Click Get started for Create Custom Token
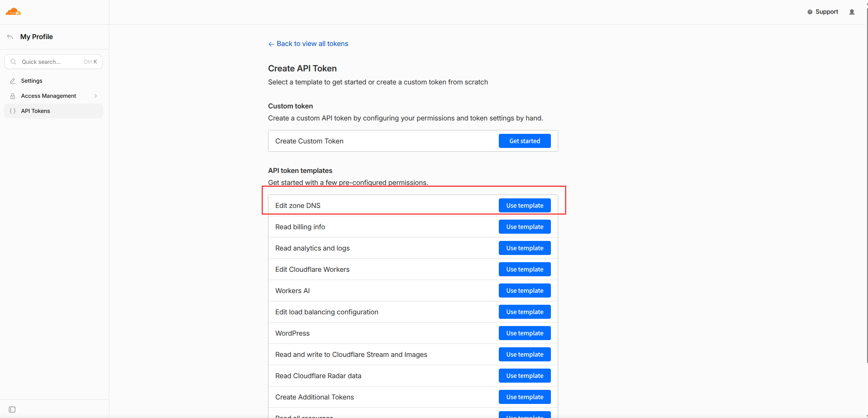The image size is (868, 418). (525, 141)
